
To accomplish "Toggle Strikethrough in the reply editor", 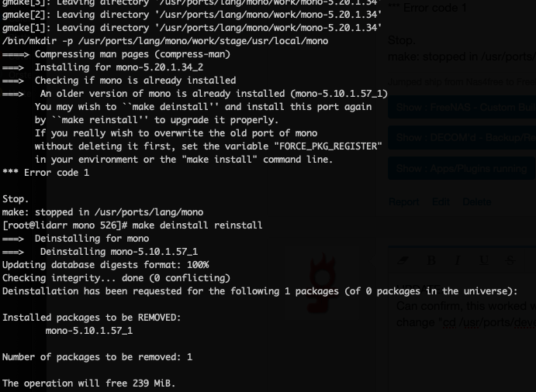I will pyautogui.click(x=510, y=260).
